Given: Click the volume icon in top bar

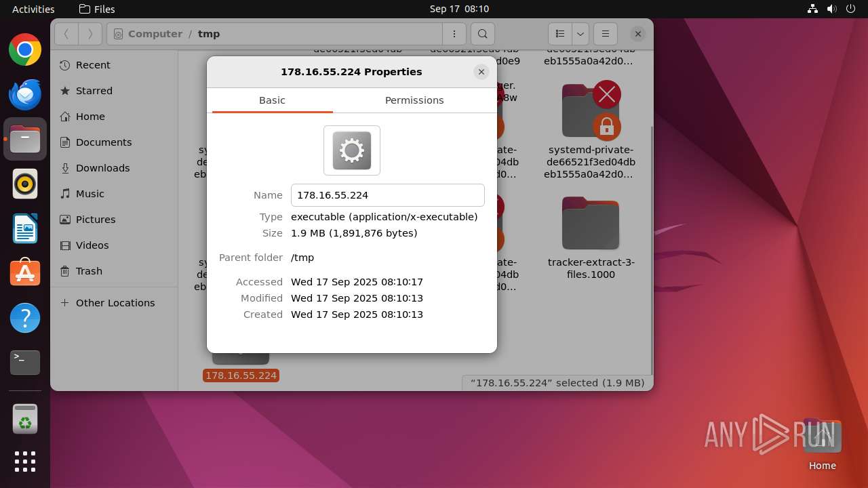Looking at the screenshot, I should pyautogui.click(x=832, y=9).
